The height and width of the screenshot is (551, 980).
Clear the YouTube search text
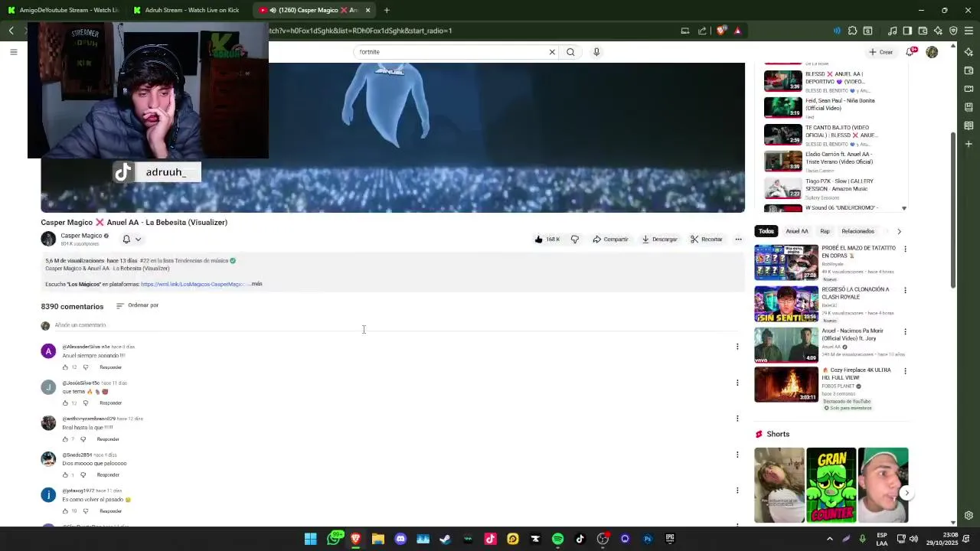coord(552,52)
